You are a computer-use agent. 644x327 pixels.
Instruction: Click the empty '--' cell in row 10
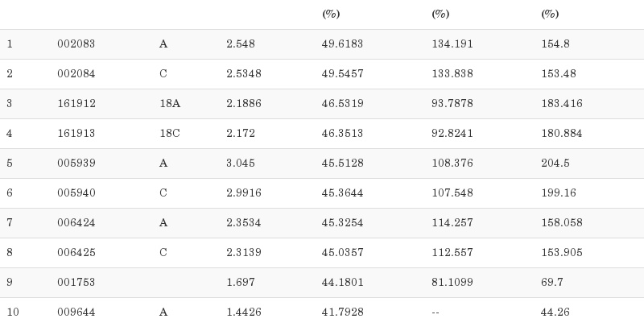coord(436,313)
